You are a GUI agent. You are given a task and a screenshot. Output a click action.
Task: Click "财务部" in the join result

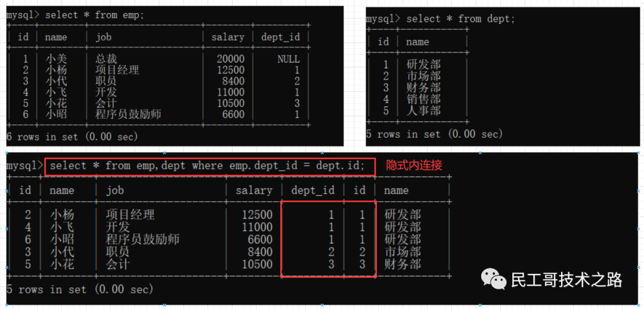tap(403, 264)
